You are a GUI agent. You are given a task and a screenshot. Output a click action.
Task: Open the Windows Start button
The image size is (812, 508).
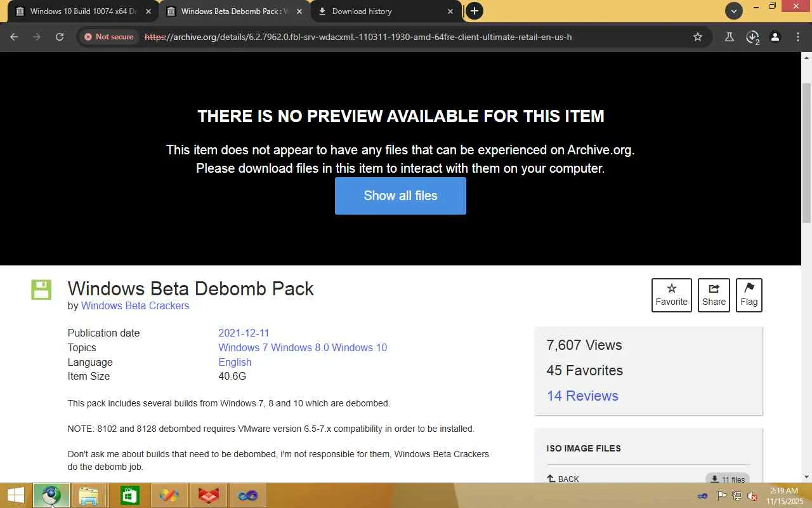[15, 495]
